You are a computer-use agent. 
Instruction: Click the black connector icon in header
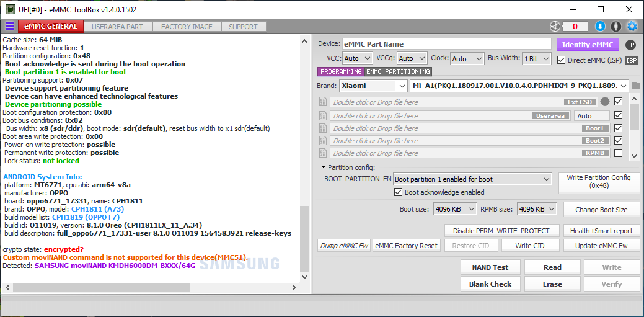(615, 27)
